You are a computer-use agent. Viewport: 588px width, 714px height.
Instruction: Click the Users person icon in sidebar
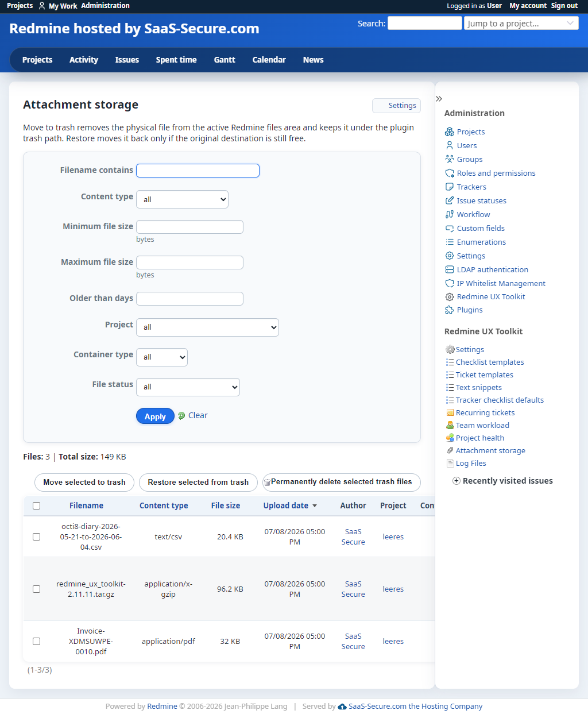[x=450, y=145]
